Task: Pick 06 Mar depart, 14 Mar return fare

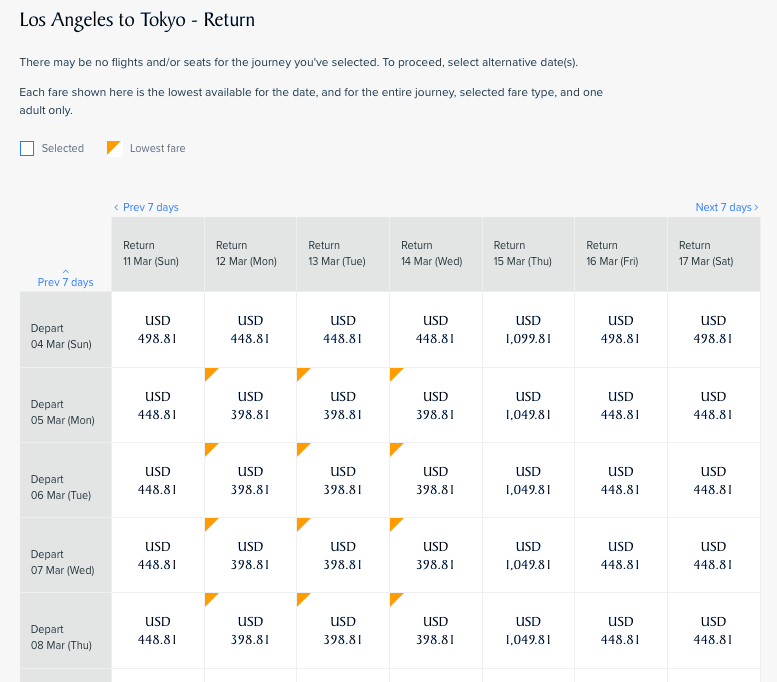Action: 435,480
